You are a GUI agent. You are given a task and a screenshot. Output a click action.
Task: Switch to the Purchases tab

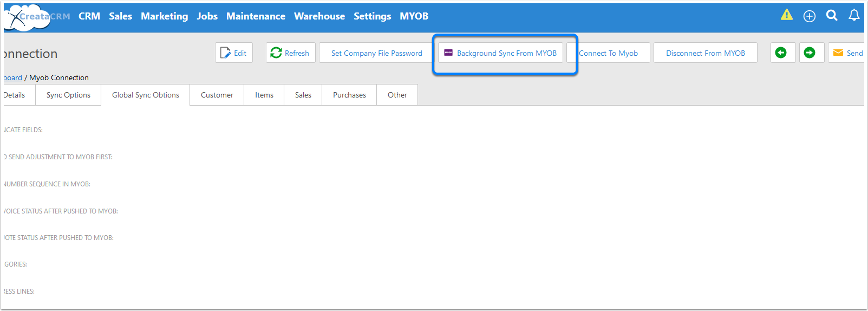(x=349, y=95)
